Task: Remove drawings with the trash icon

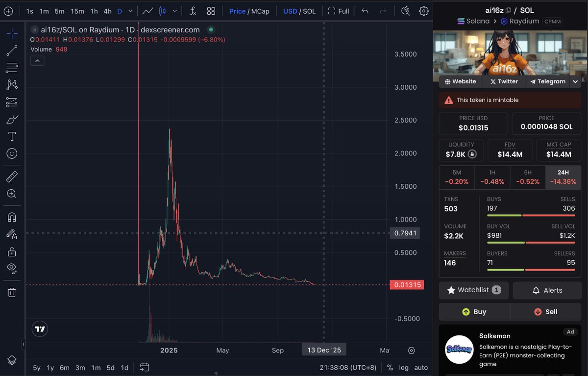Action: (x=12, y=292)
